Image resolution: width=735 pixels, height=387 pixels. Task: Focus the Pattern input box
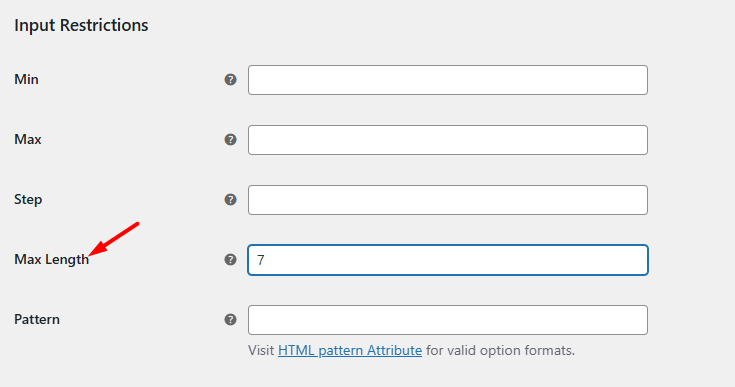pos(448,320)
